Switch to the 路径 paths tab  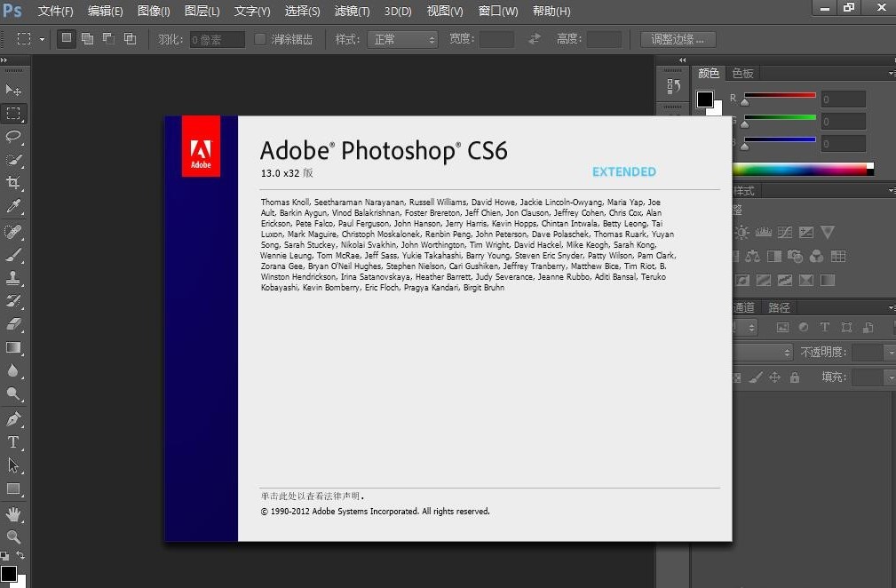(778, 307)
